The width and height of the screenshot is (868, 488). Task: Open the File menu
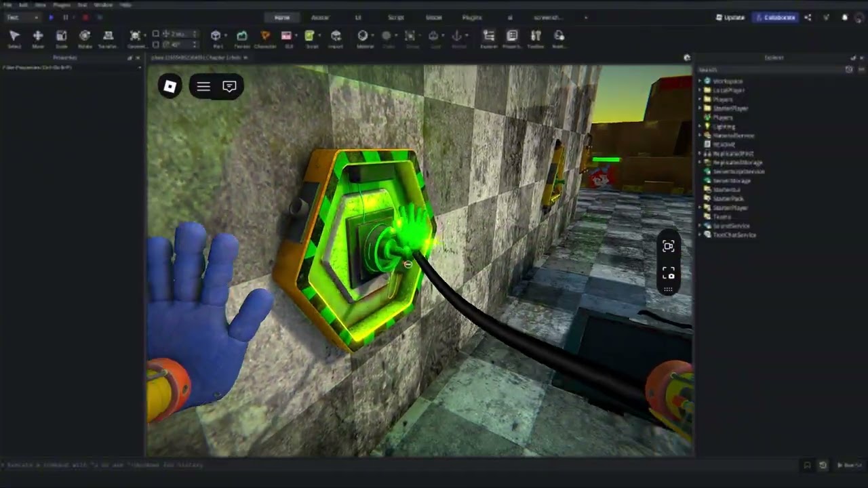(x=7, y=5)
